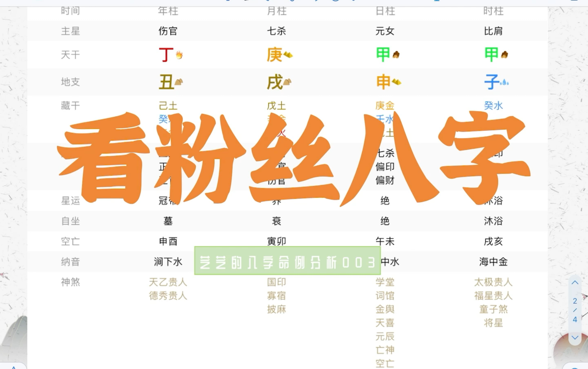Click 申酉 in the 空亡 row
Viewport: 588px width, 369px height.
pos(168,241)
